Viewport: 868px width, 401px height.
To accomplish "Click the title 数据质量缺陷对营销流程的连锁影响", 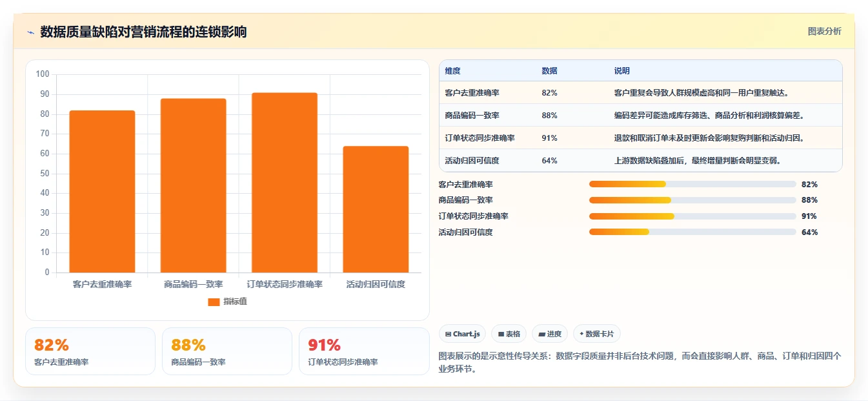I will coord(143,32).
